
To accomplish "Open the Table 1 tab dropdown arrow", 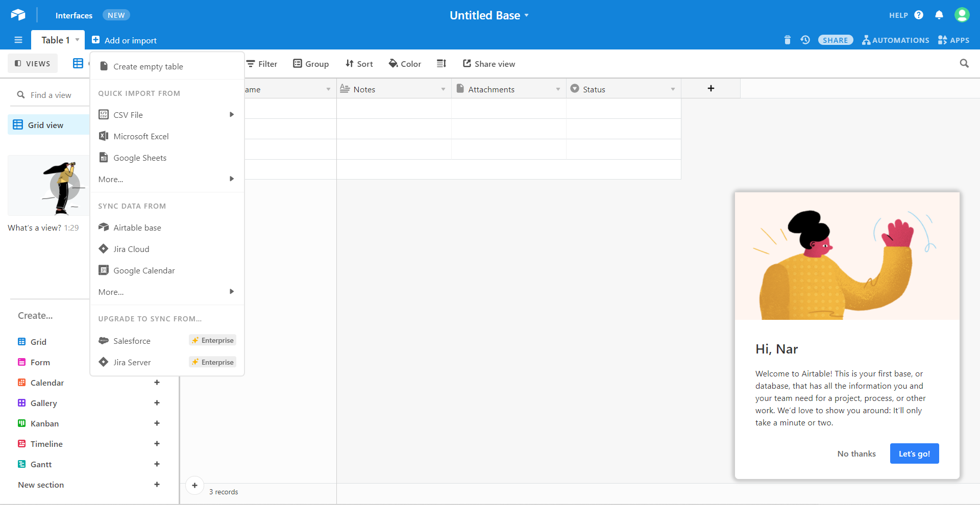I will [x=77, y=40].
